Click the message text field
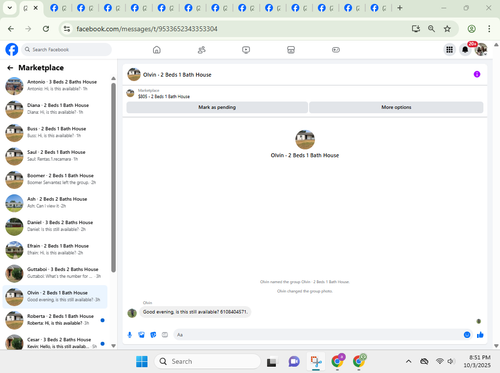 tap(318, 335)
